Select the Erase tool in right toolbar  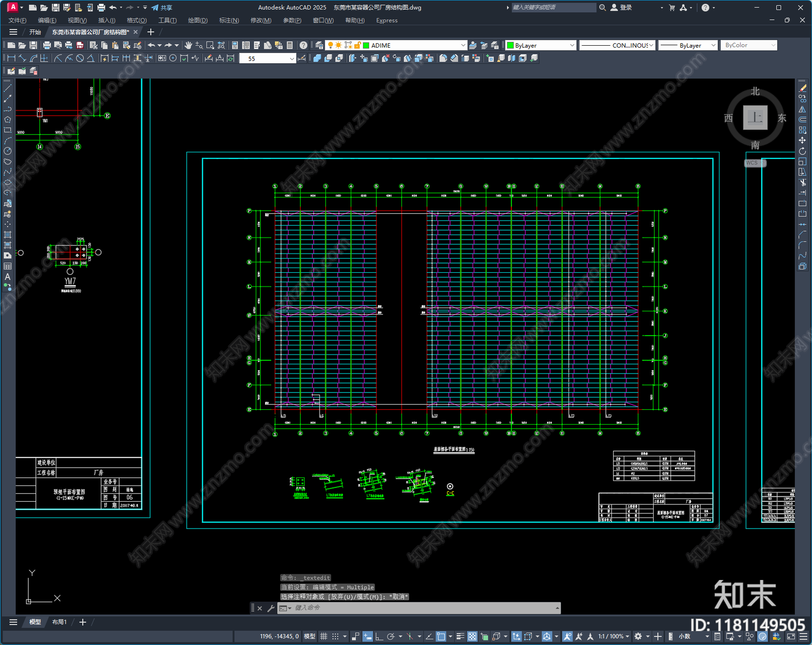(802, 88)
